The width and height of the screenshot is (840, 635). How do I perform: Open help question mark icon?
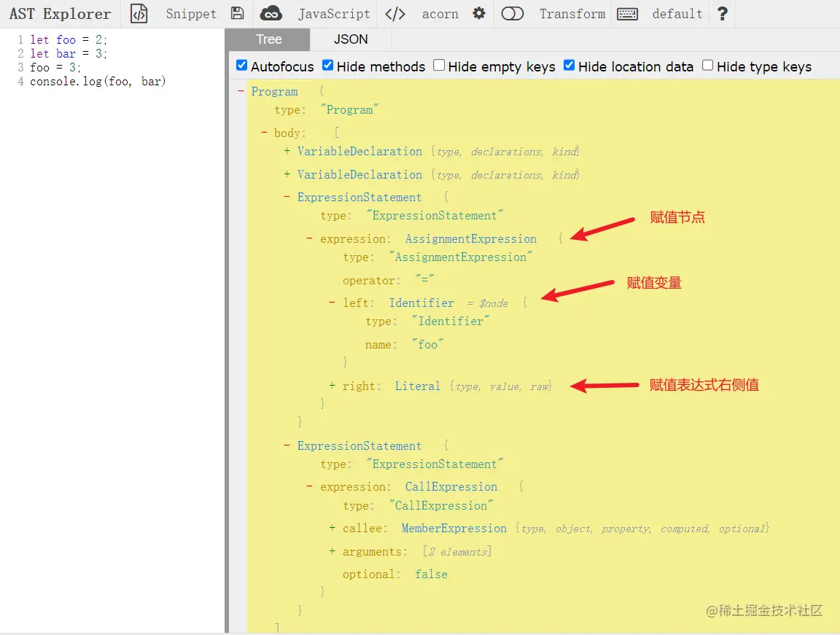click(722, 13)
